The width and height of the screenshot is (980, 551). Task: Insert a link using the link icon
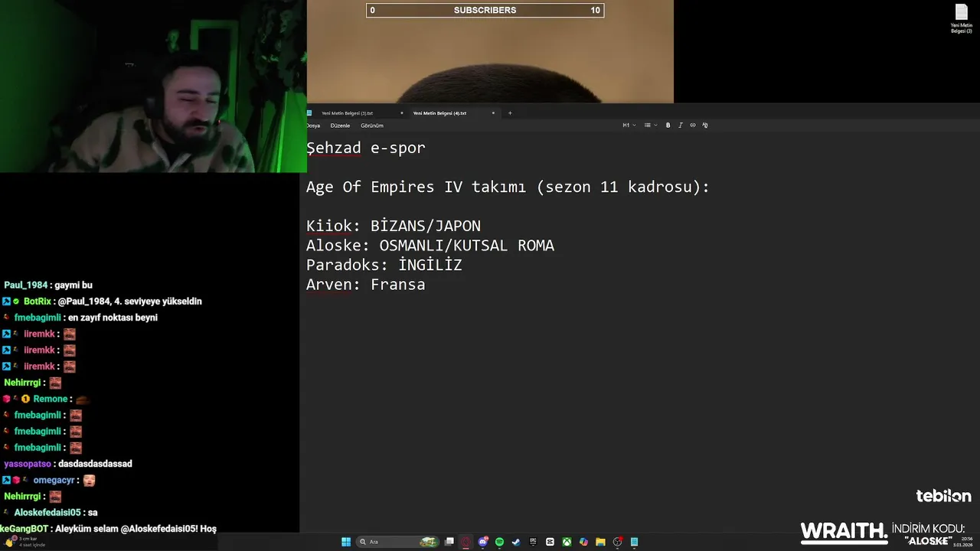(693, 125)
